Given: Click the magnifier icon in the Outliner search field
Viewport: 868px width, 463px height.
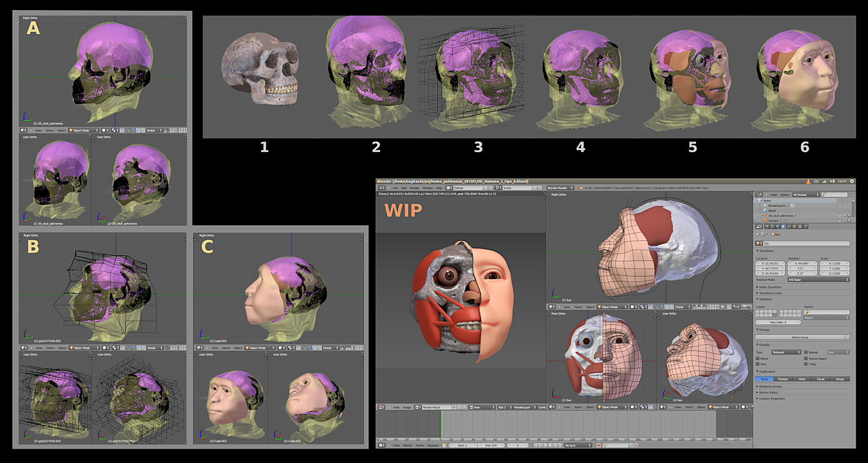Looking at the screenshot, I should 824,195.
